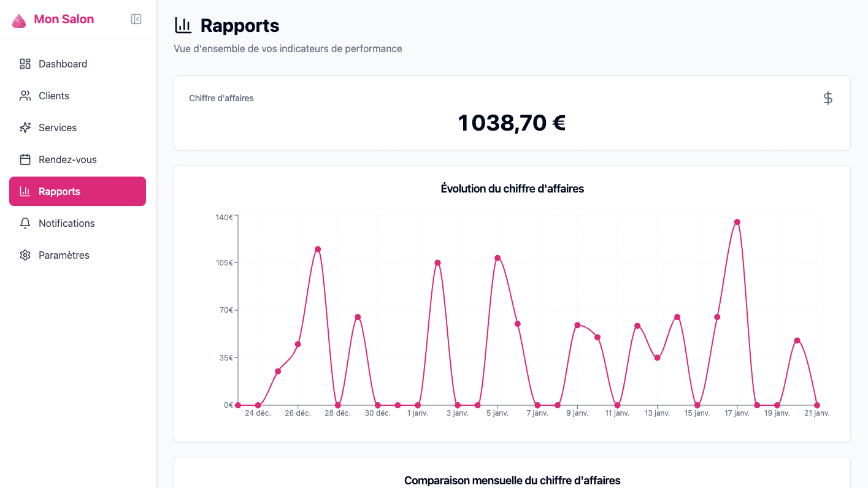Open the Rendez-vous calendar icon
Image resolution: width=868 pixels, height=488 pixels.
25,159
